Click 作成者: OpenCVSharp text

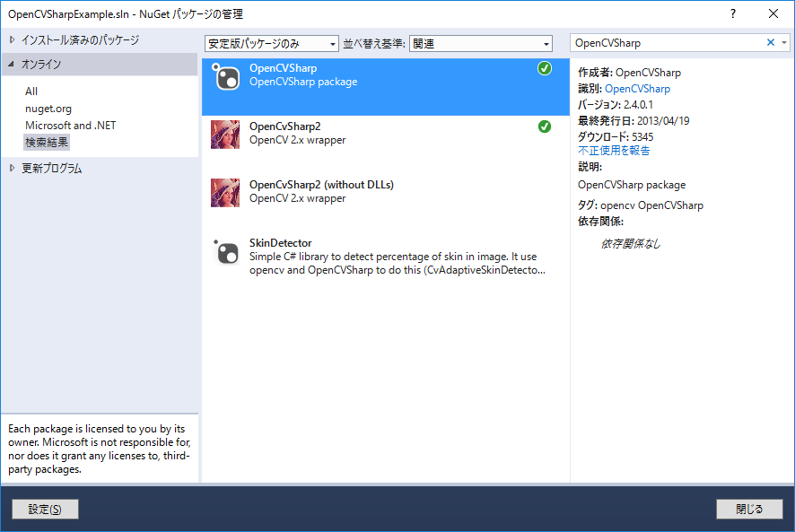629,73
